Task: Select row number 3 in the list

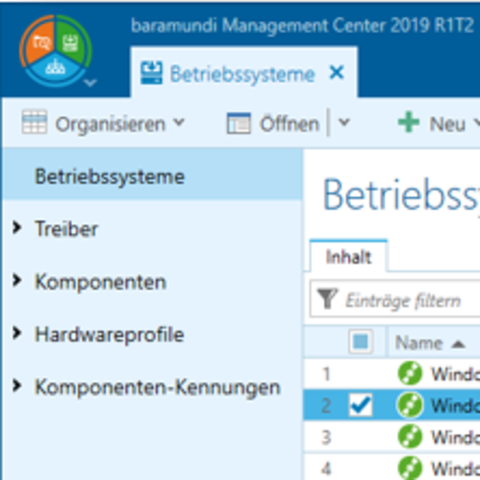Action: coord(326,437)
